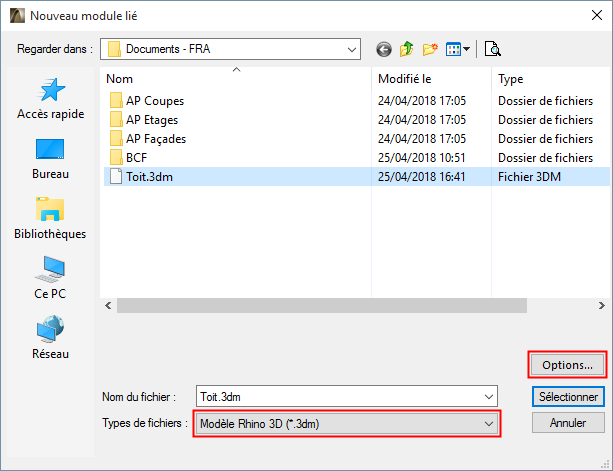Click horizontal scrollbar left arrow
The height and width of the screenshot is (471, 613).
[x=108, y=306]
